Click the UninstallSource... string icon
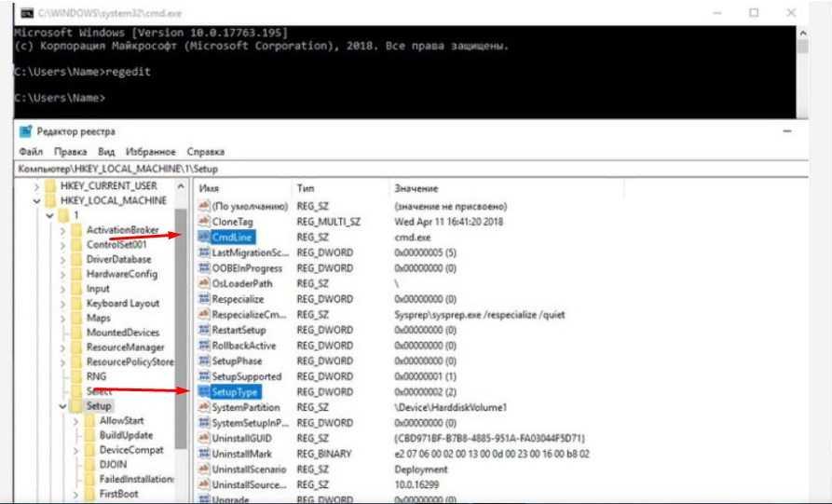The image size is (832, 504). pyautogui.click(x=204, y=484)
